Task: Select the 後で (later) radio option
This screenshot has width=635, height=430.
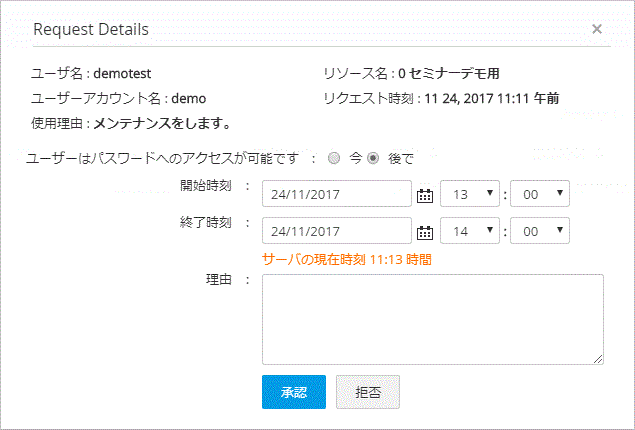Action: tap(374, 158)
